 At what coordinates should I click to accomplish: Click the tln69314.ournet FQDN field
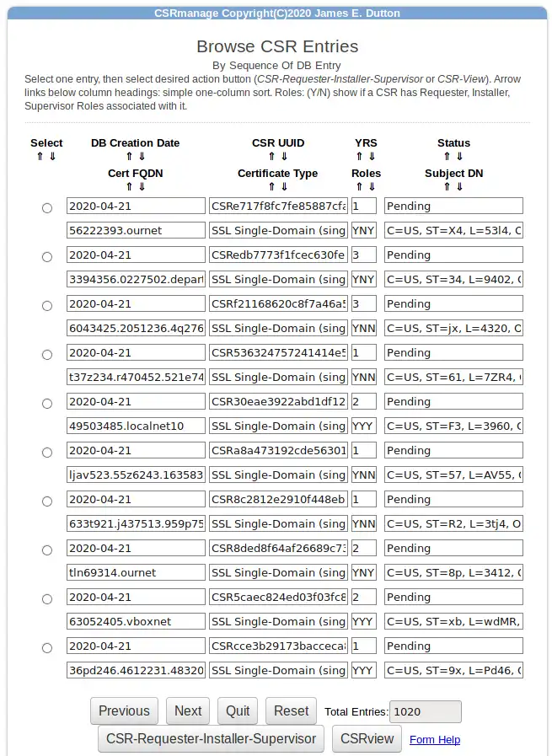point(136,573)
